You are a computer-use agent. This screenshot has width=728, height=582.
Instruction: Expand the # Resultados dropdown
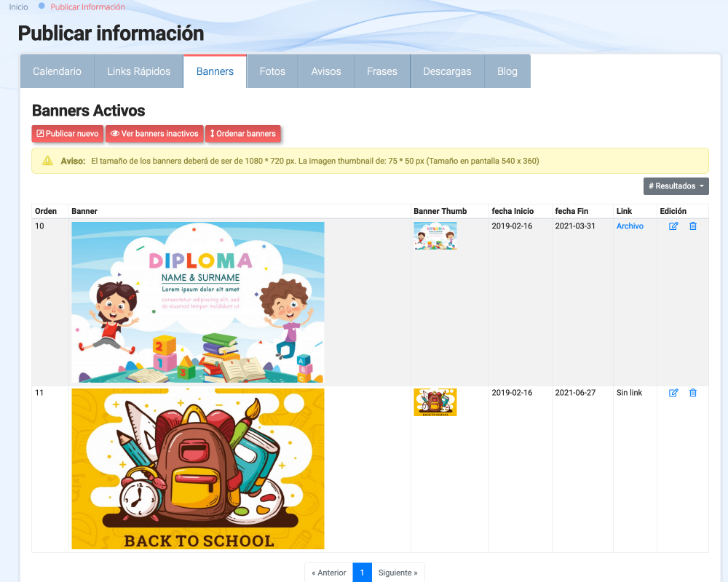point(676,186)
